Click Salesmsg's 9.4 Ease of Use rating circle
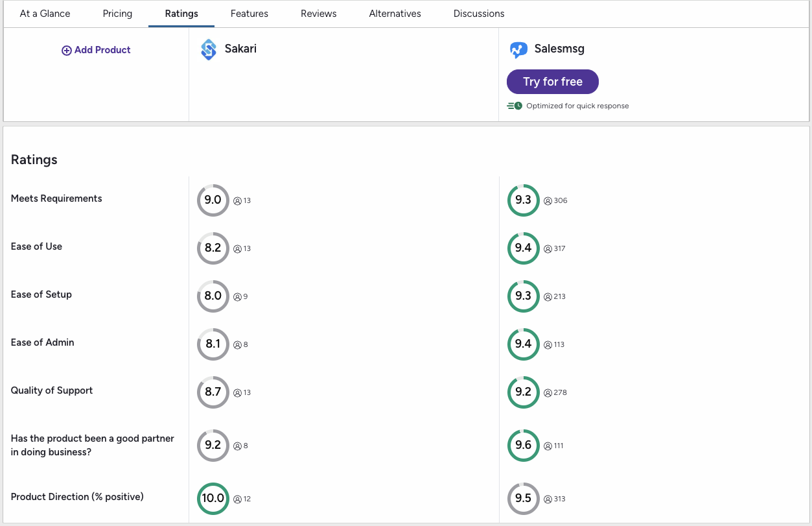 point(523,248)
